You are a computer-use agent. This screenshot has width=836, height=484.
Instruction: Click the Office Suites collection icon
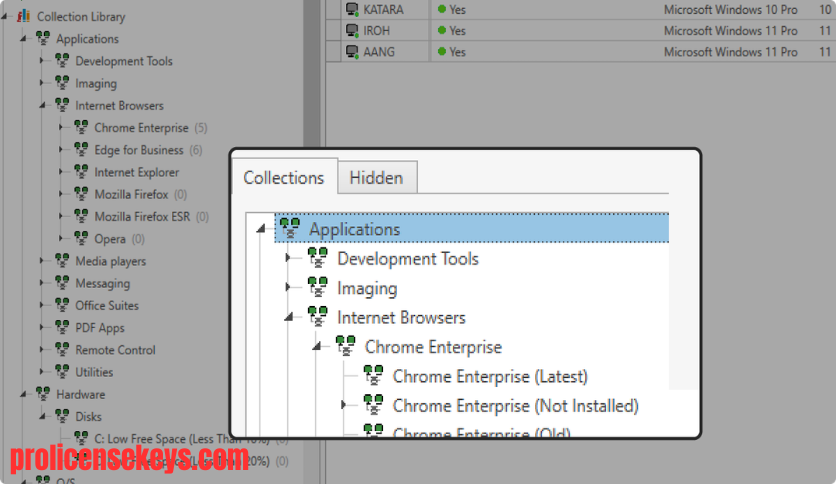[62, 305]
